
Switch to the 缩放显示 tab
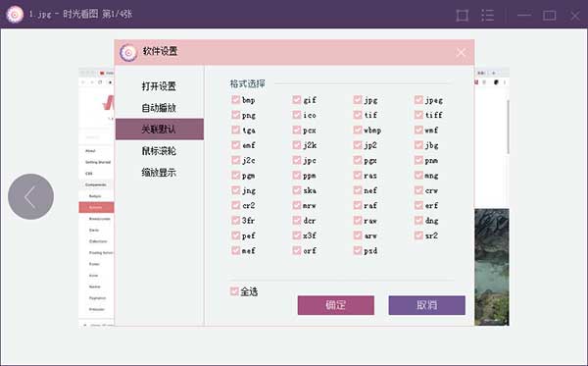click(x=159, y=173)
